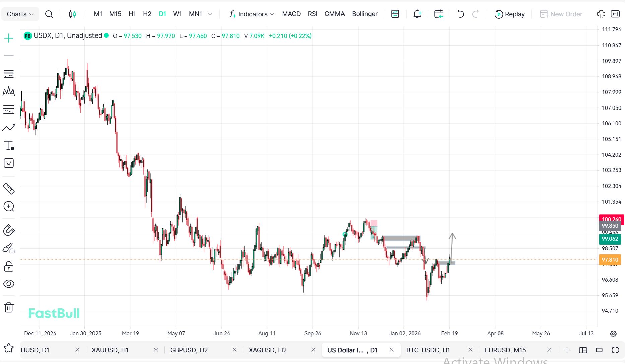The width and height of the screenshot is (625, 364).
Task: Toggle the lock drawings padlock
Action: (9, 267)
